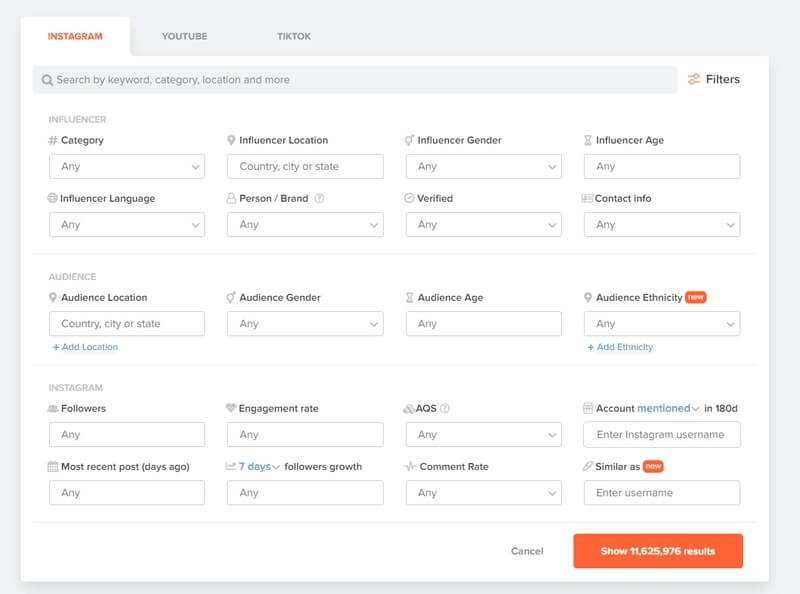This screenshot has height=594, width=800.
Task: Focus the Engagement rate field
Action: point(305,435)
